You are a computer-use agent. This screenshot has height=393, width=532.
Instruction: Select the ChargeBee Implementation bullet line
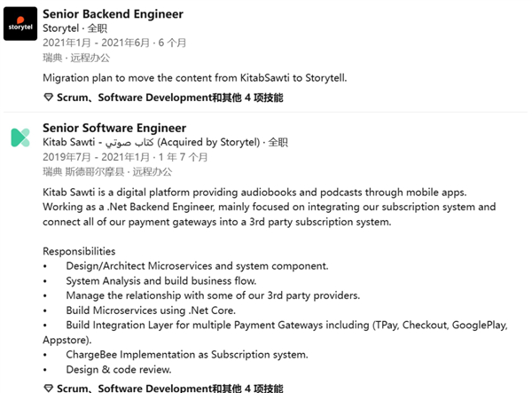tap(187, 354)
